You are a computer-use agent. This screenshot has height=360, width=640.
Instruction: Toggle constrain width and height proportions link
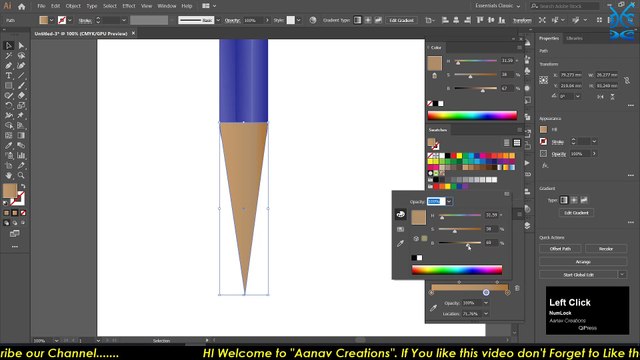tap(627, 80)
